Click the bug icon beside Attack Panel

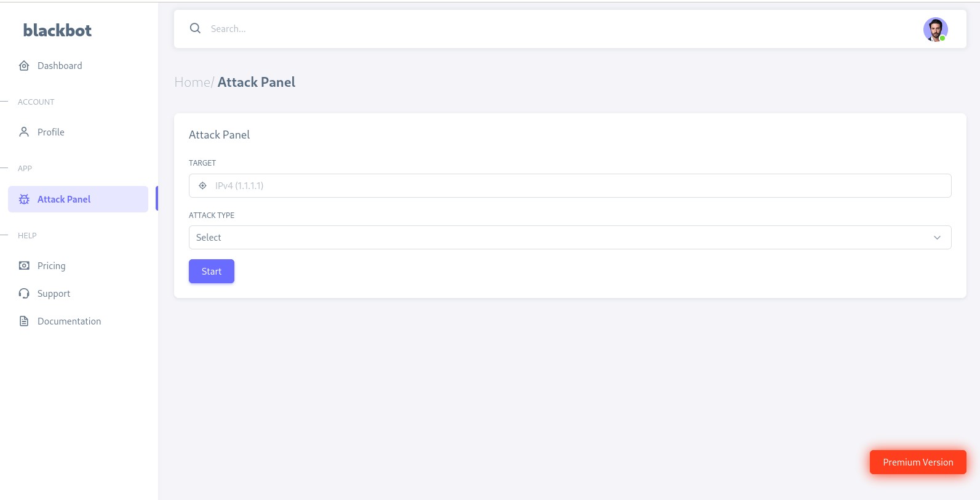[x=24, y=200]
